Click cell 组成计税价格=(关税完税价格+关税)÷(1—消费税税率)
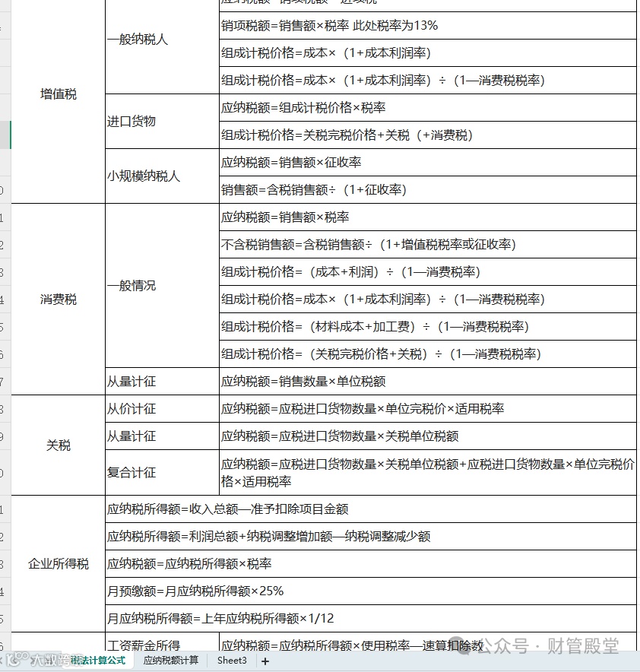This screenshot has height=672, width=640. (428, 354)
